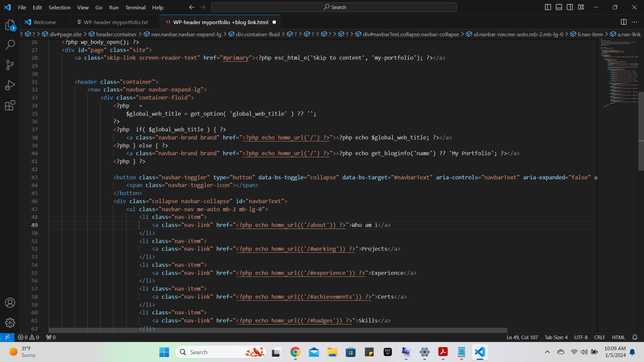The height and width of the screenshot is (362, 644).
Task: Split the editor to the right
Action: [624, 22]
